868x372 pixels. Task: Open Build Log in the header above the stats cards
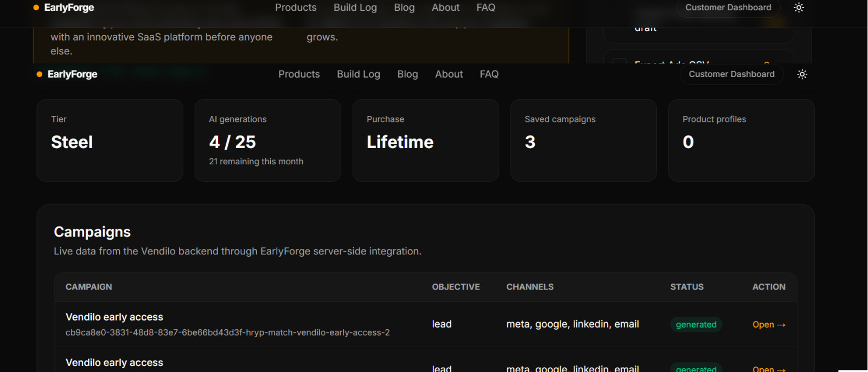tap(359, 74)
